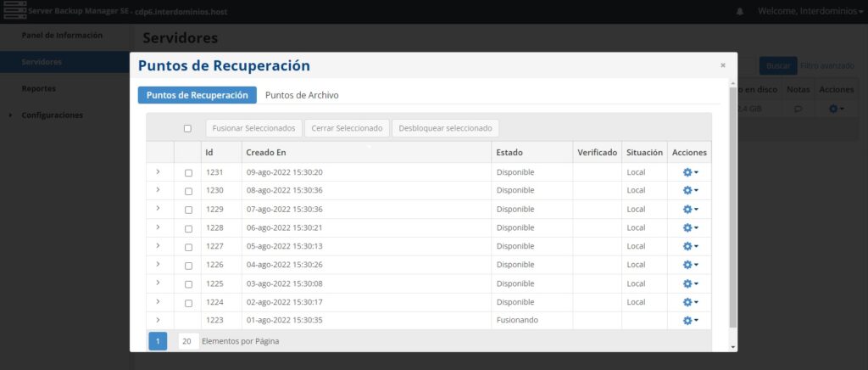The height and width of the screenshot is (370, 868).
Task: Expand row details for recovery point 1223
Action: (158, 320)
